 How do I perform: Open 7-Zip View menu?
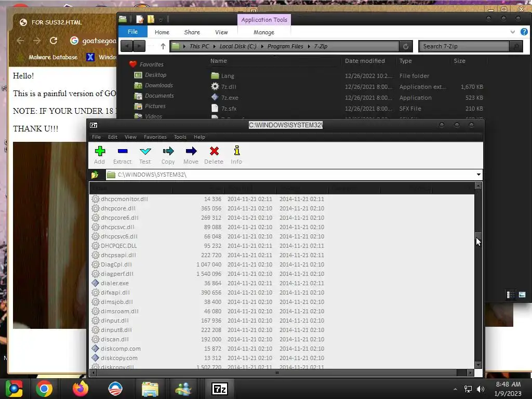(x=130, y=137)
